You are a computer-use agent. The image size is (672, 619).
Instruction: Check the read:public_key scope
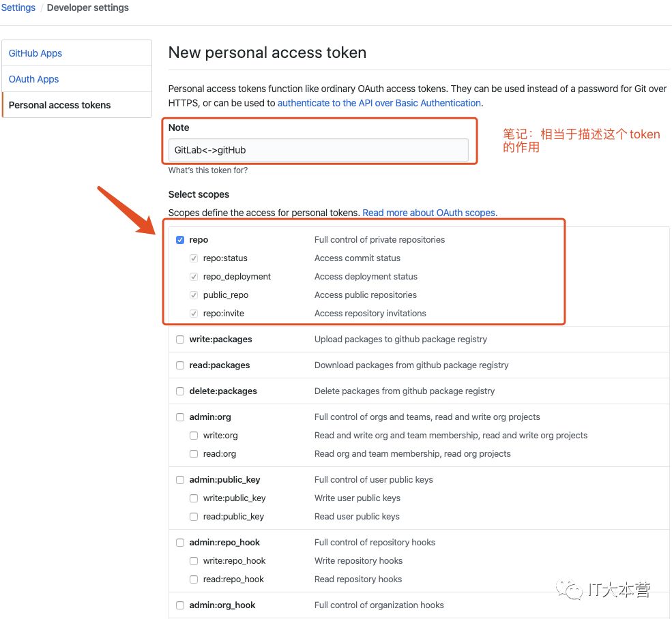194,517
